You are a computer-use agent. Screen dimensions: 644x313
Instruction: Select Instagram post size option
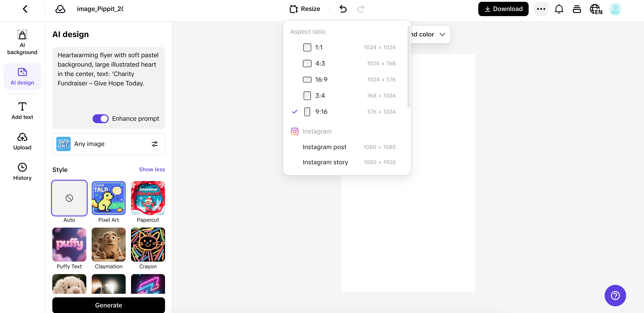point(324,147)
